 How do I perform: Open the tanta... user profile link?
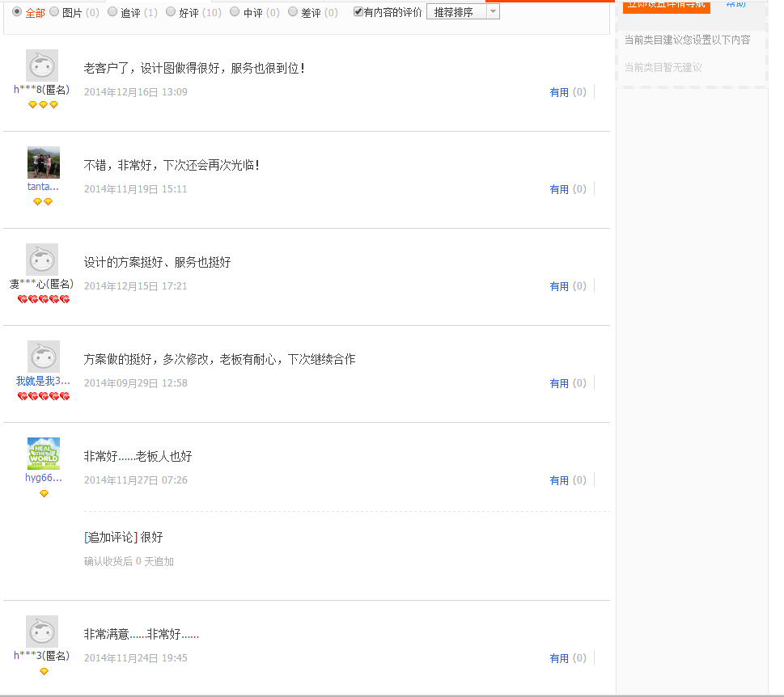coord(43,187)
